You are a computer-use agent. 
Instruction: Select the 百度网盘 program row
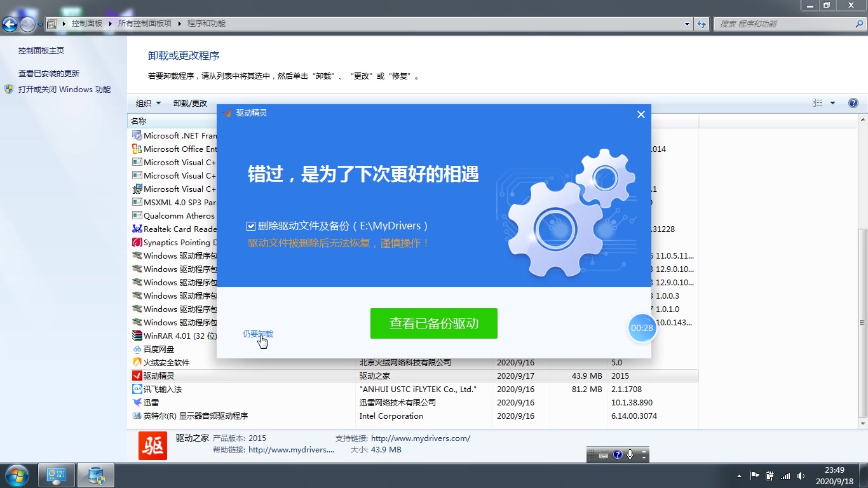coord(414,349)
